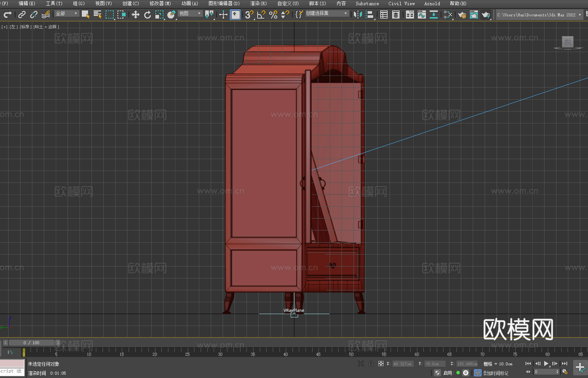
Task: Open the Mini Curve Editor toggle
Action: [10, 352]
